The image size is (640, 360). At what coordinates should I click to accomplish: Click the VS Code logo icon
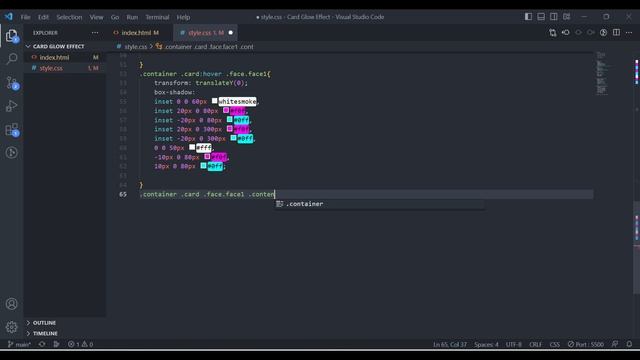[x=9, y=17]
